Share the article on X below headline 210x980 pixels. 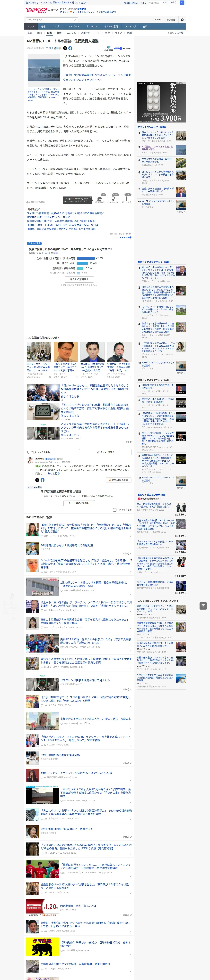(65, 48)
